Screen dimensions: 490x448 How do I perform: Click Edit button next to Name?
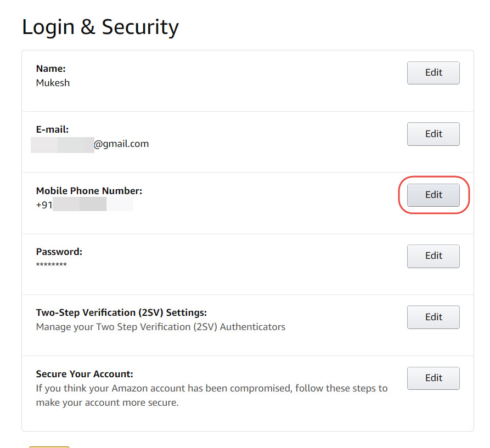(x=433, y=73)
